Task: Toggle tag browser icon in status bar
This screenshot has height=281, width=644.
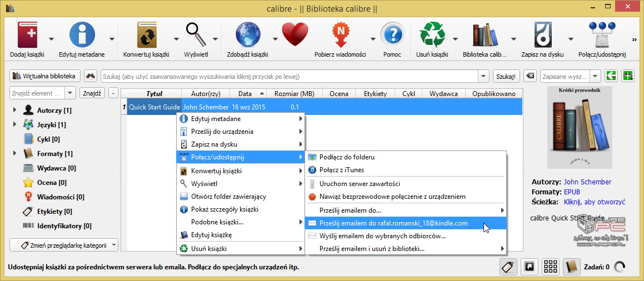Action: point(508,267)
